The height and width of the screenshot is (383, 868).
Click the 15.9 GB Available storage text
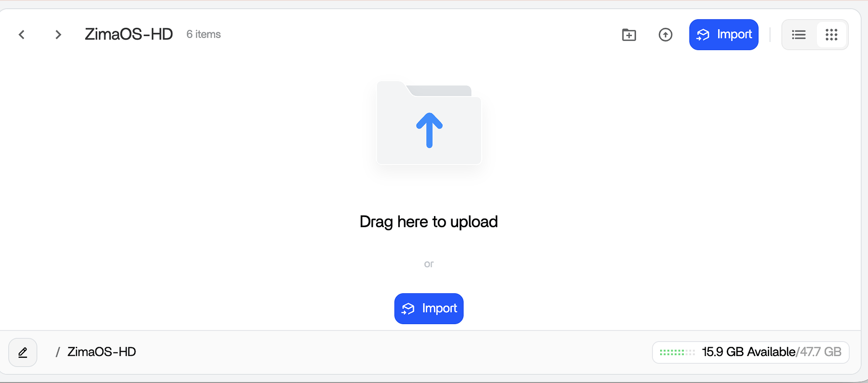[x=748, y=352]
